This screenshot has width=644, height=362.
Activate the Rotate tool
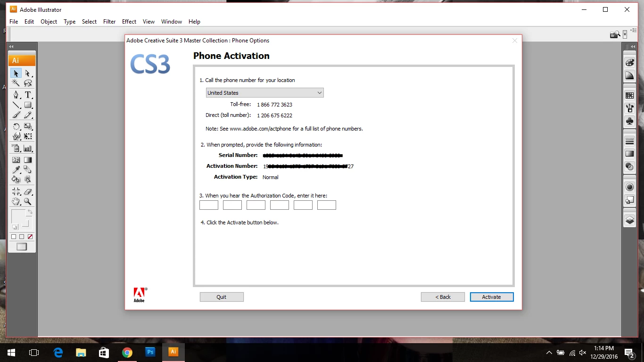(x=16, y=126)
